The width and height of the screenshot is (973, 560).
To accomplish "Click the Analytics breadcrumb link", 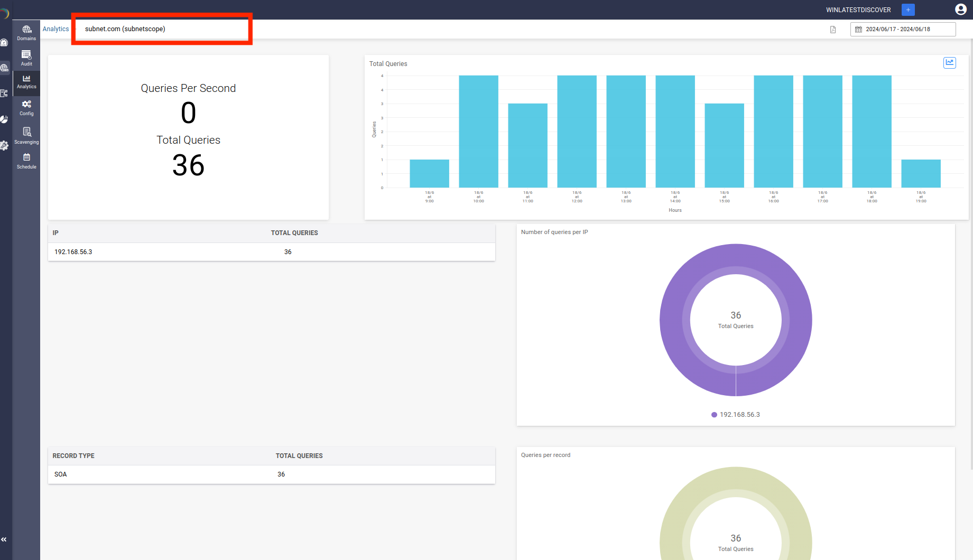I will [x=55, y=29].
